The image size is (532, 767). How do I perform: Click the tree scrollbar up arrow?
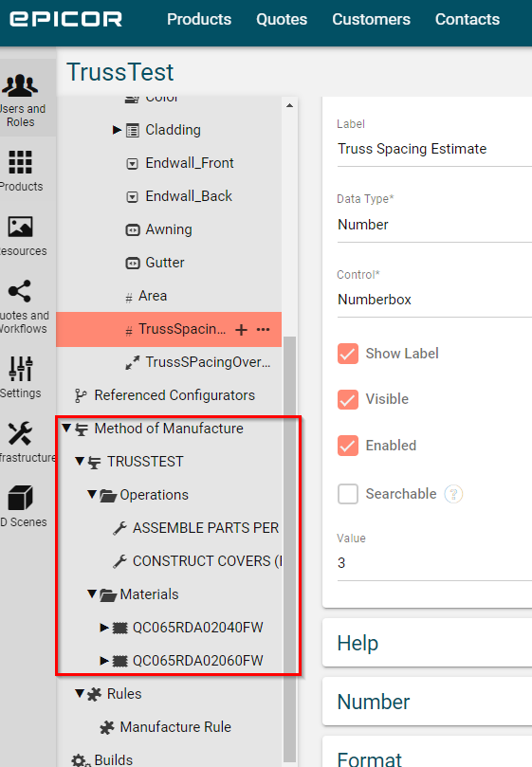click(290, 105)
